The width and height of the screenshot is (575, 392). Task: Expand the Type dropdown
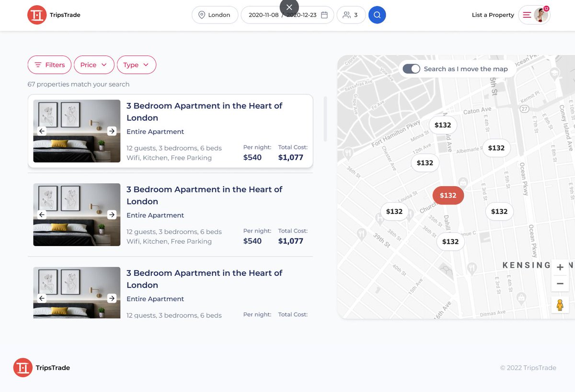click(137, 65)
